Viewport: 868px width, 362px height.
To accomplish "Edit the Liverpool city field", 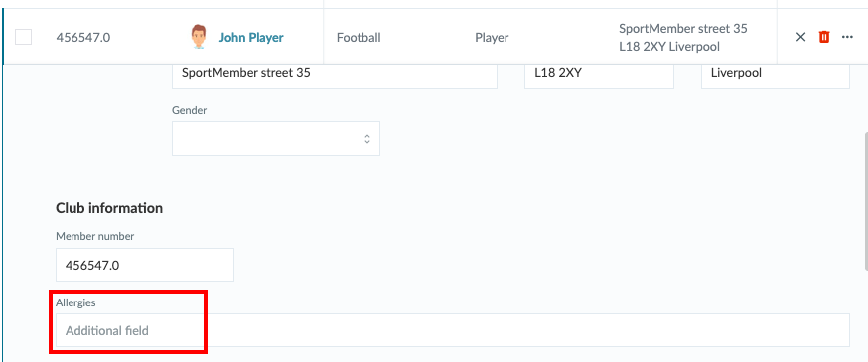I will click(775, 74).
